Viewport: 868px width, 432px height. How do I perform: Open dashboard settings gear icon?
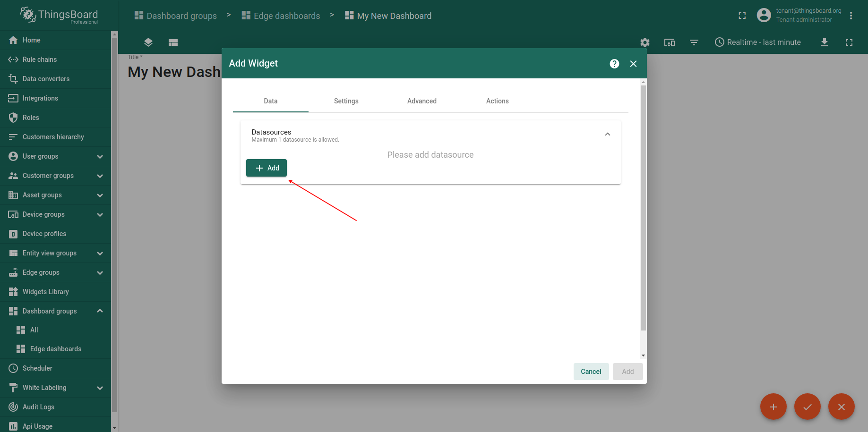coord(645,42)
